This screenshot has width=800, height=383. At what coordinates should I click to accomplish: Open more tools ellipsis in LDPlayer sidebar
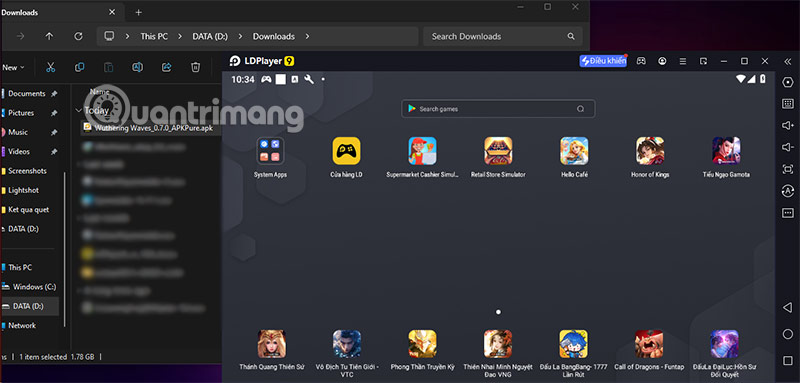point(788,213)
